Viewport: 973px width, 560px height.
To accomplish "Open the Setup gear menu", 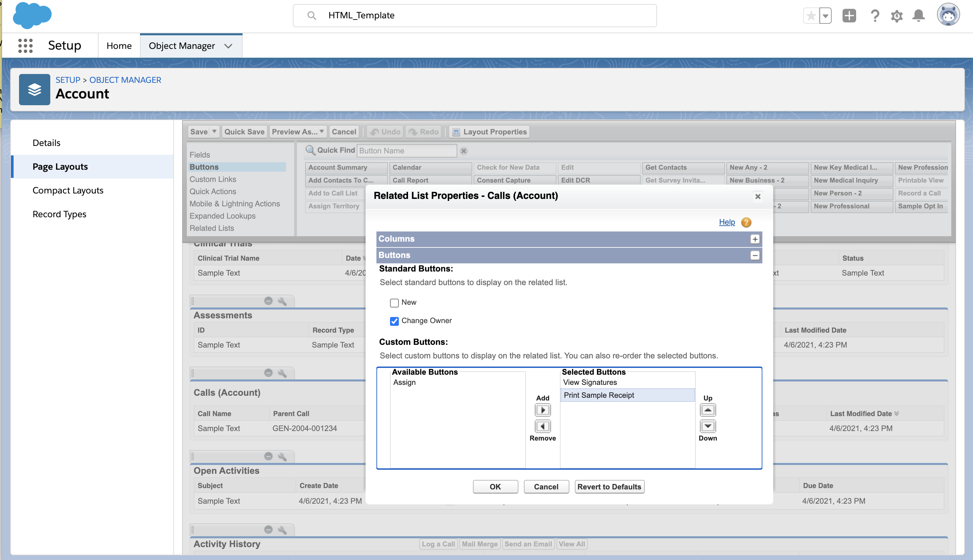I will point(897,16).
